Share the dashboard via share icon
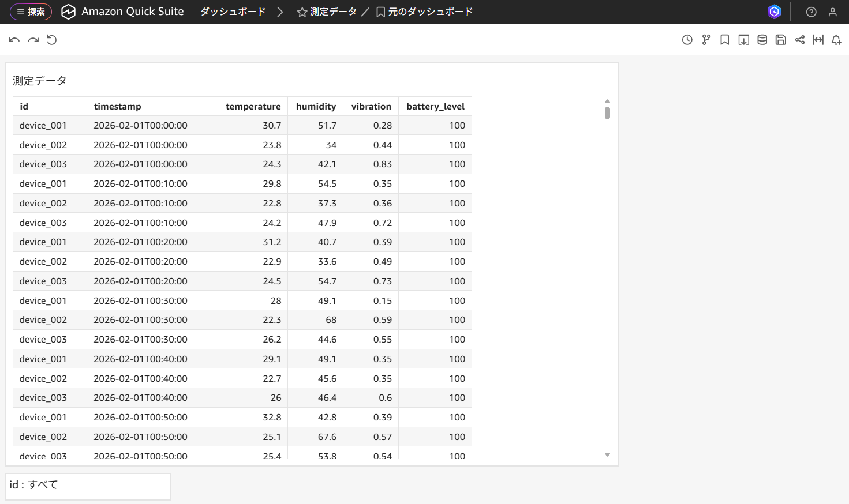The width and height of the screenshot is (849, 504). pos(799,40)
